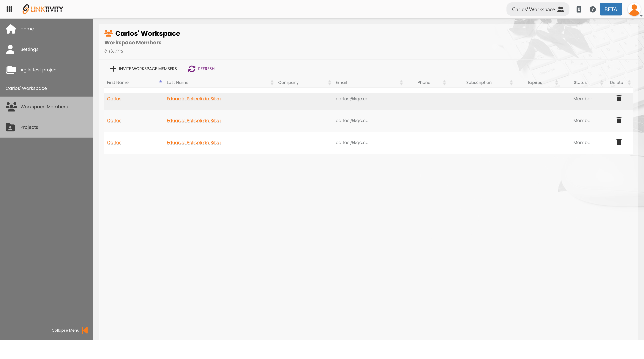Click the orange workspace group icon in title
Screen dimensions: 644x359
pyautogui.click(x=108, y=33)
